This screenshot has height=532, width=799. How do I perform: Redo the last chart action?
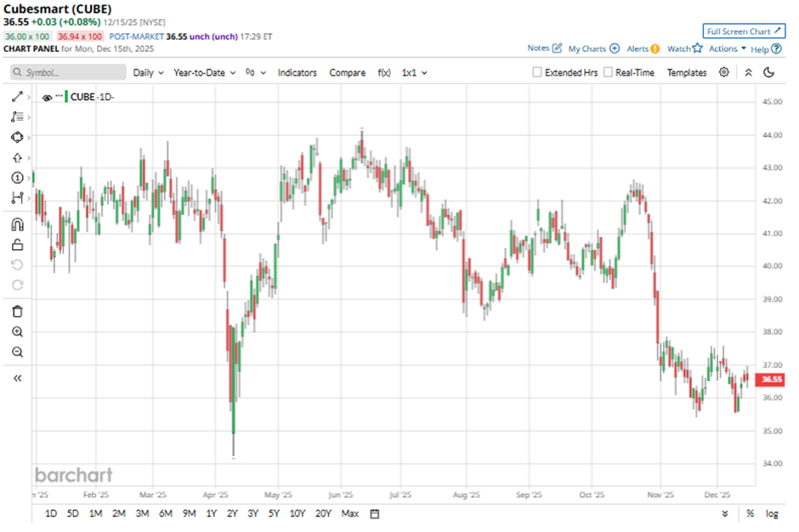17,286
